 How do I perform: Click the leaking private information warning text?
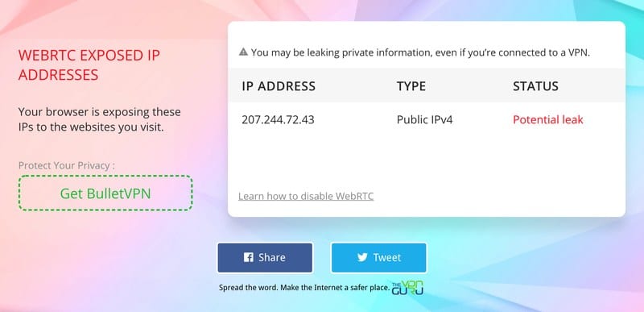[420, 52]
